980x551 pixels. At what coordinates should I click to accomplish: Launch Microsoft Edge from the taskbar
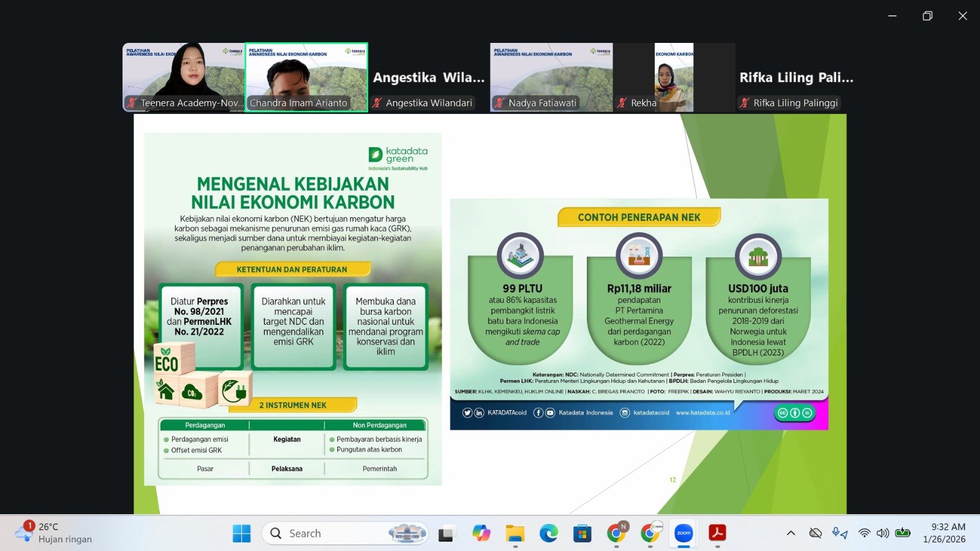(548, 533)
